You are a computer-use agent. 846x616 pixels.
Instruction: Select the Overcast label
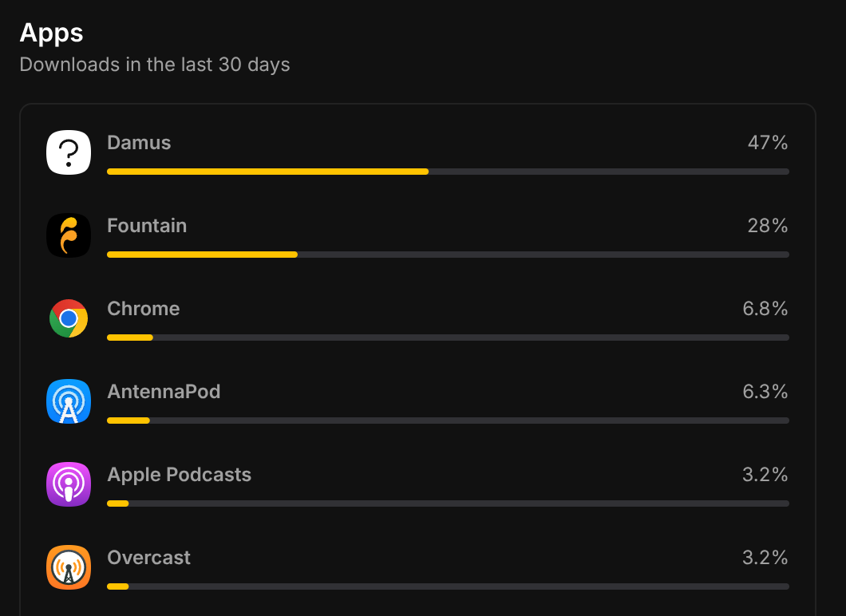[148, 558]
